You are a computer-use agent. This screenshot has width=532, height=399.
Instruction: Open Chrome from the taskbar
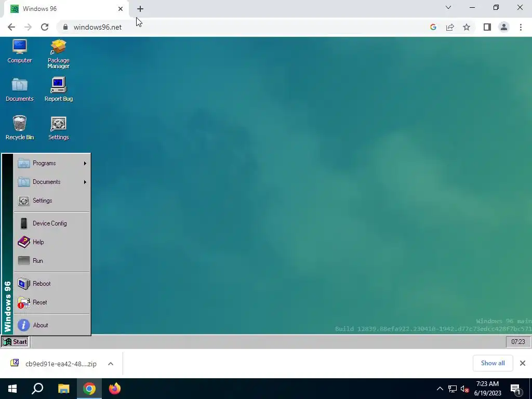89,389
